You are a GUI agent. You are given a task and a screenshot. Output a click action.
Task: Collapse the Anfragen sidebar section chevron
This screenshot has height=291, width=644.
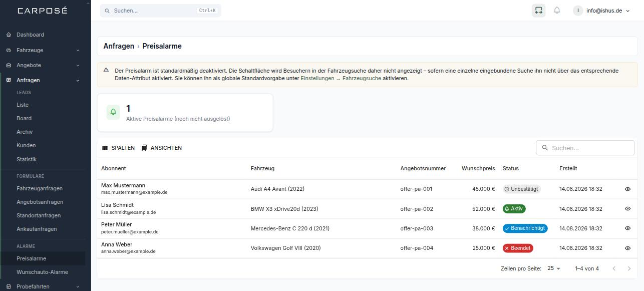coord(78,80)
